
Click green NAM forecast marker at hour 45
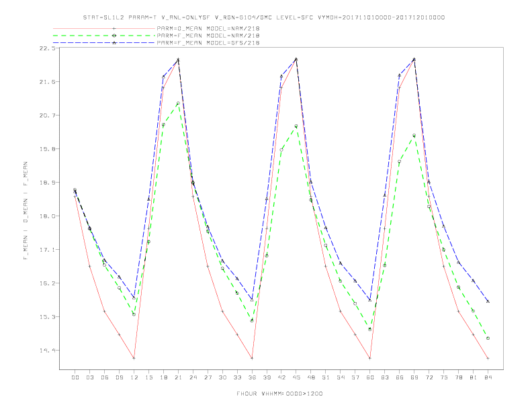(296, 126)
